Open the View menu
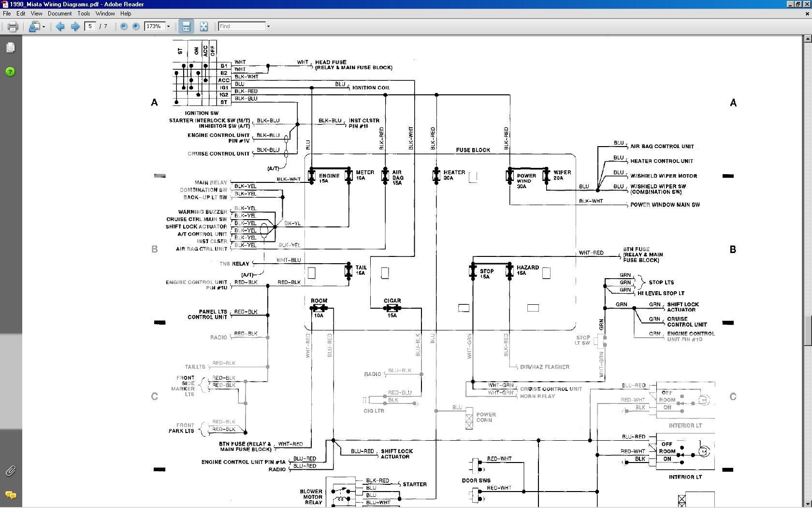Image resolution: width=812 pixels, height=508 pixels. (x=36, y=14)
